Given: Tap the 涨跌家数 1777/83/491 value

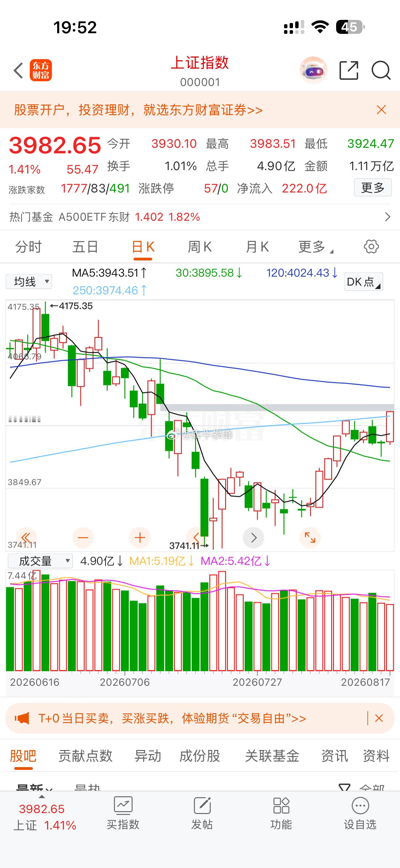Looking at the screenshot, I should pyautogui.click(x=95, y=188).
